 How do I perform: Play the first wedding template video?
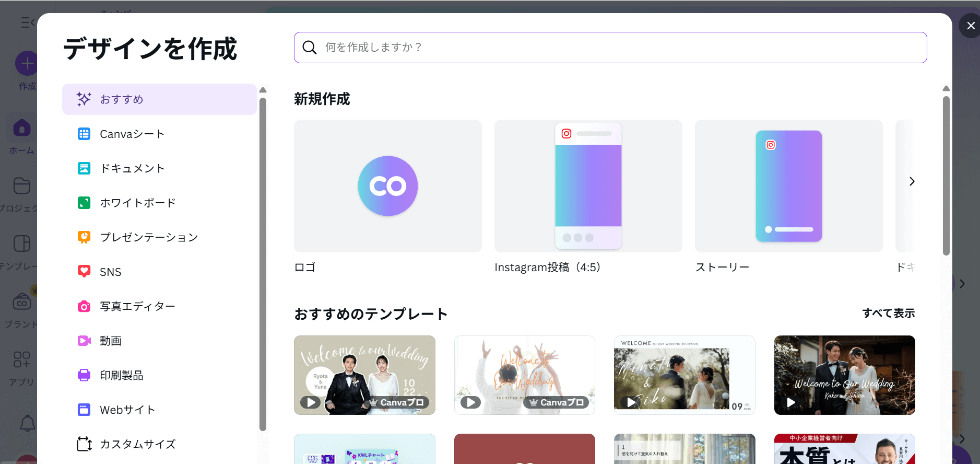tap(311, 402)
